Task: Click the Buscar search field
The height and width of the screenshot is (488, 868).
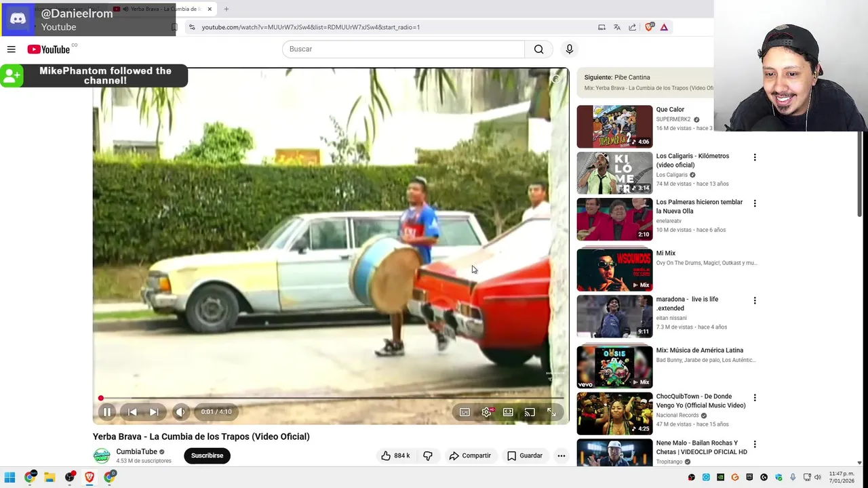Action: click(403, 49)
